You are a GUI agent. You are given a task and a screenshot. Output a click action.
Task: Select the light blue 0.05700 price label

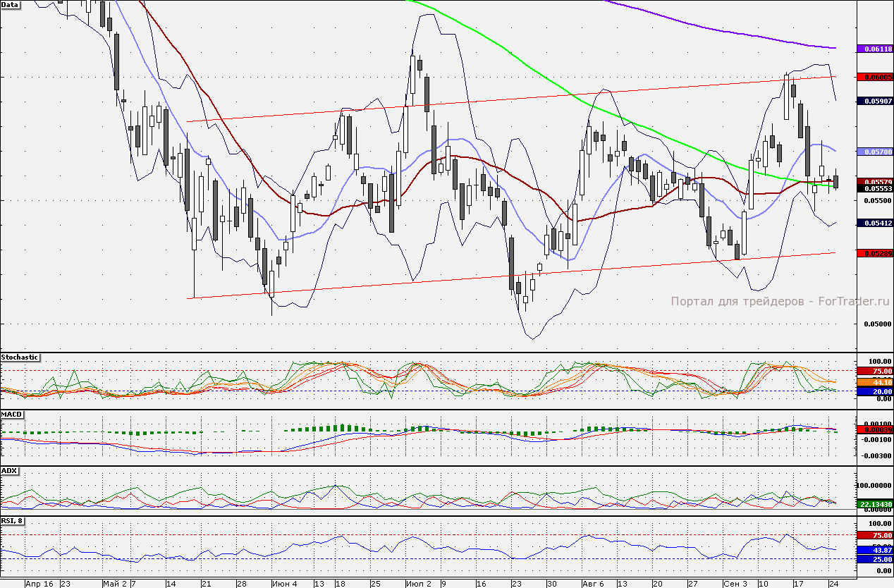(x=874, y=152)
